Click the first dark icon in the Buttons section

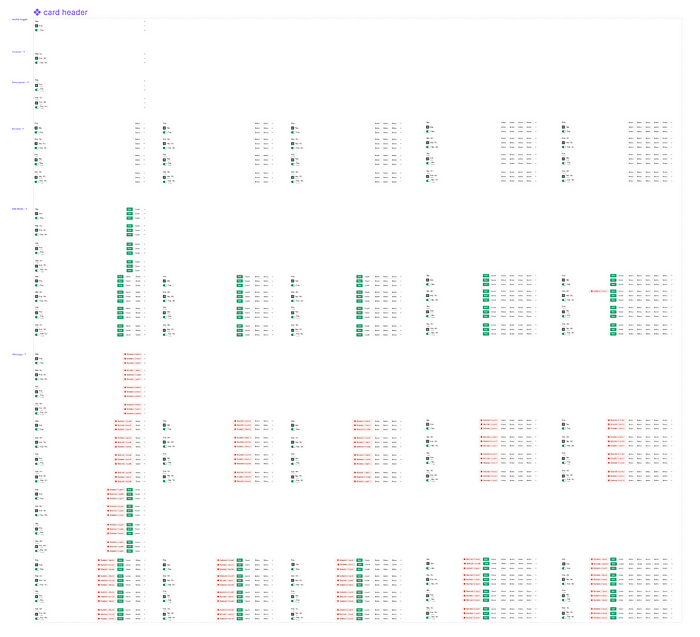[37, 128]
